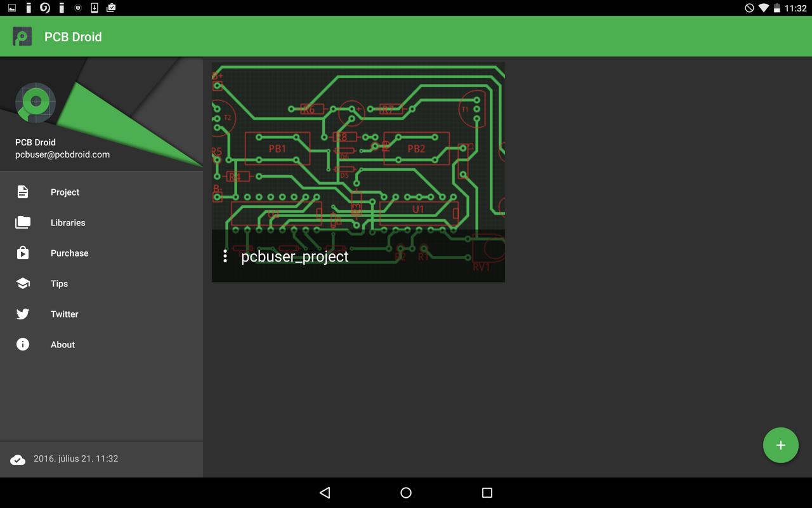
Task: Open the About menu entry
Action: click(101, 344)
